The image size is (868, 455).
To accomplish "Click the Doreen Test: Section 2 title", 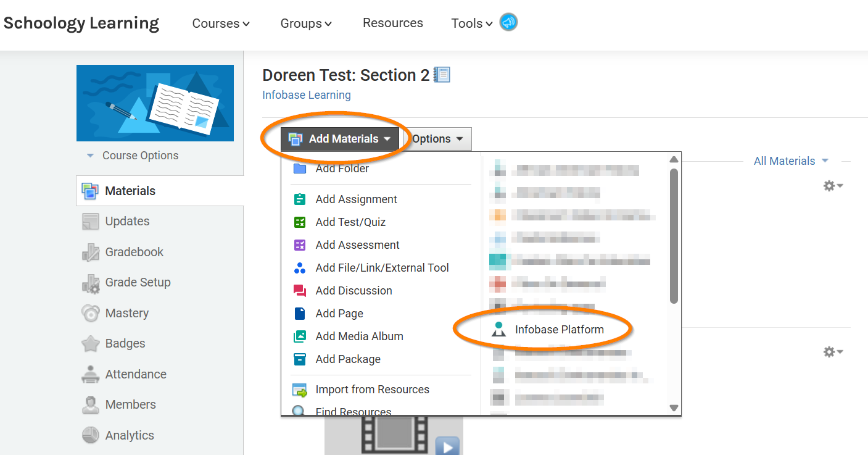I will (345, 75).
